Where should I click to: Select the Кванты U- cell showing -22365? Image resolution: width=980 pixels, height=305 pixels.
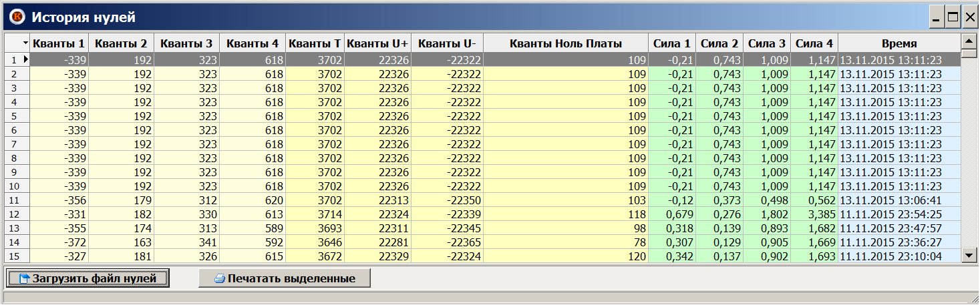click(x=447, y=242)
